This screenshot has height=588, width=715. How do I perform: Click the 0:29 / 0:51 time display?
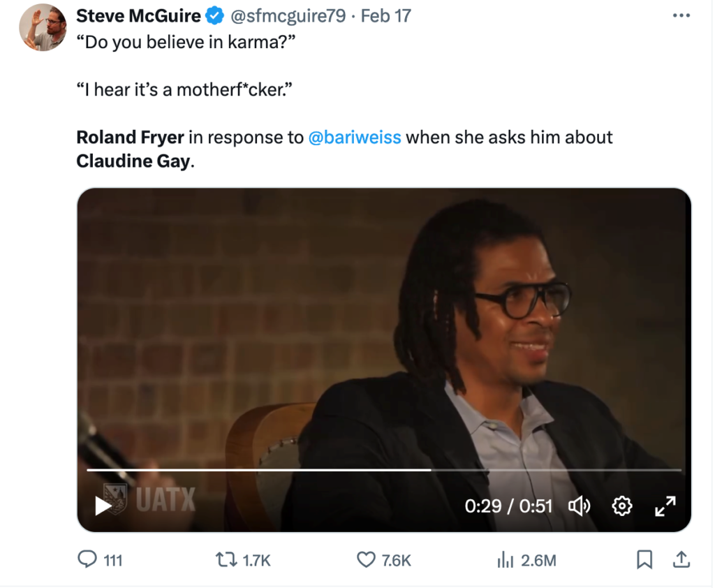click(x=508, y=506)
